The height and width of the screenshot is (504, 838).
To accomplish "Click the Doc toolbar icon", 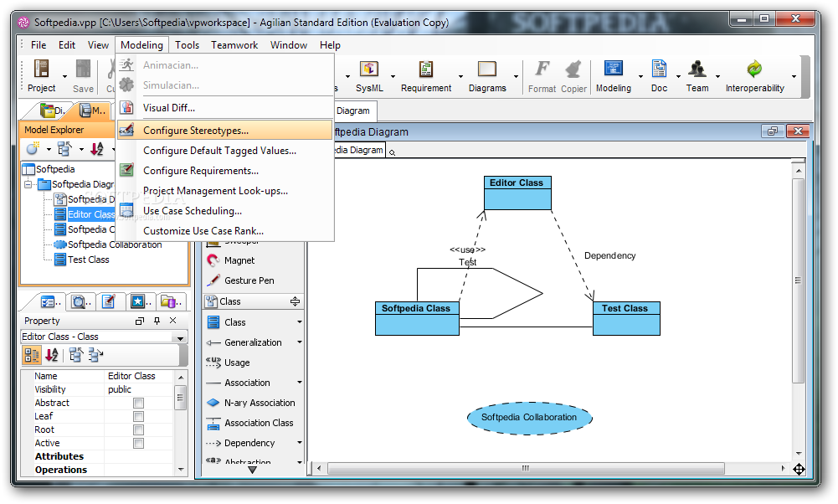I will click(x=659, y=76).
